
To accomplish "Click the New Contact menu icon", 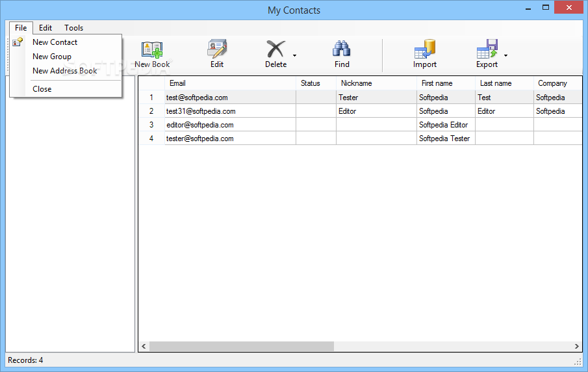I will [x=18, y=42].
